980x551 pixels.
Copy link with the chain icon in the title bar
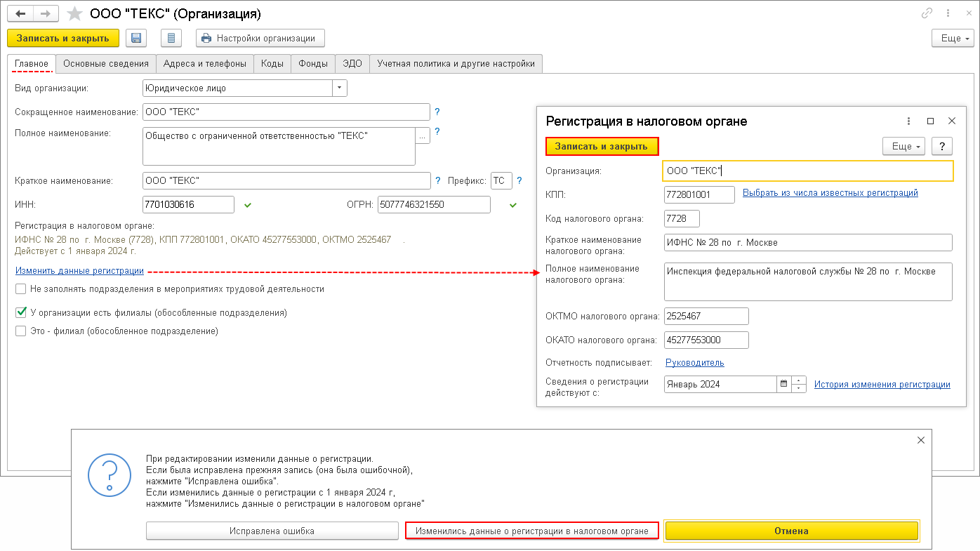click(927, 13)
